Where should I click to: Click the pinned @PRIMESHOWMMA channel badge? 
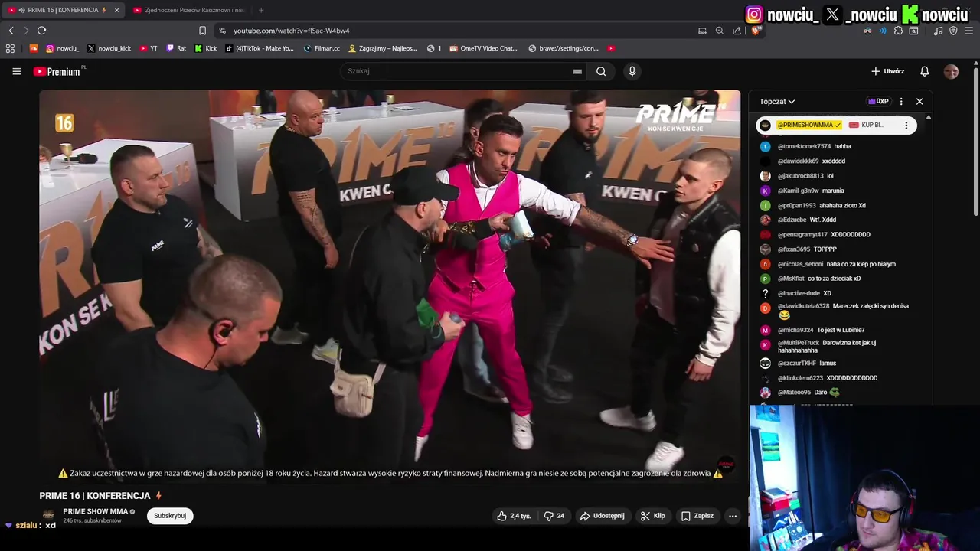(809, 125)
